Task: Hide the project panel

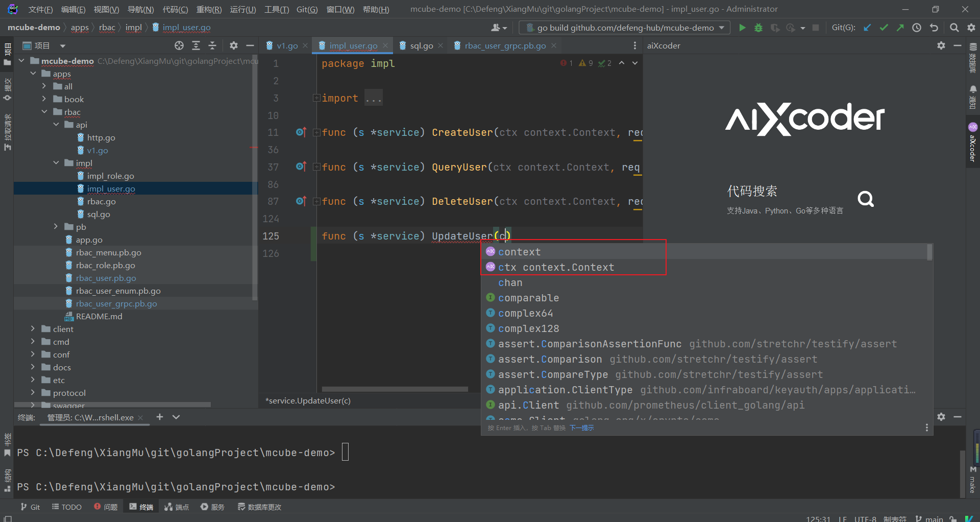Action: coord(250,45)
